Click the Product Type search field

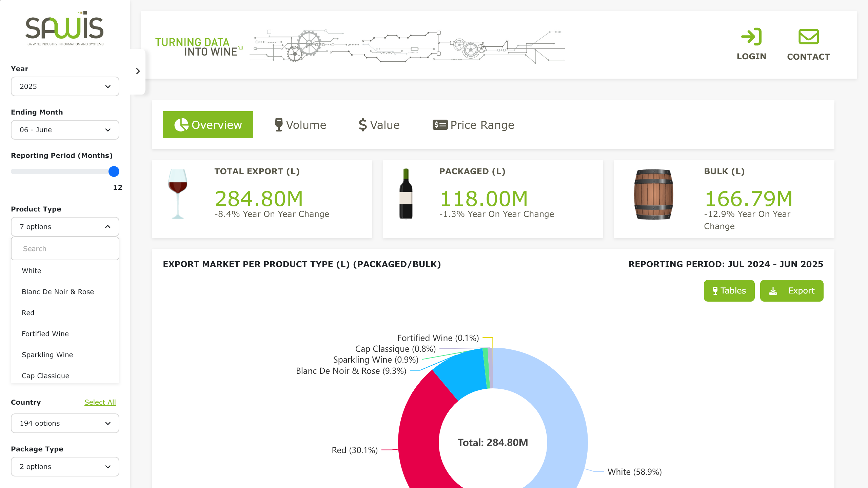tap(65, 249)
